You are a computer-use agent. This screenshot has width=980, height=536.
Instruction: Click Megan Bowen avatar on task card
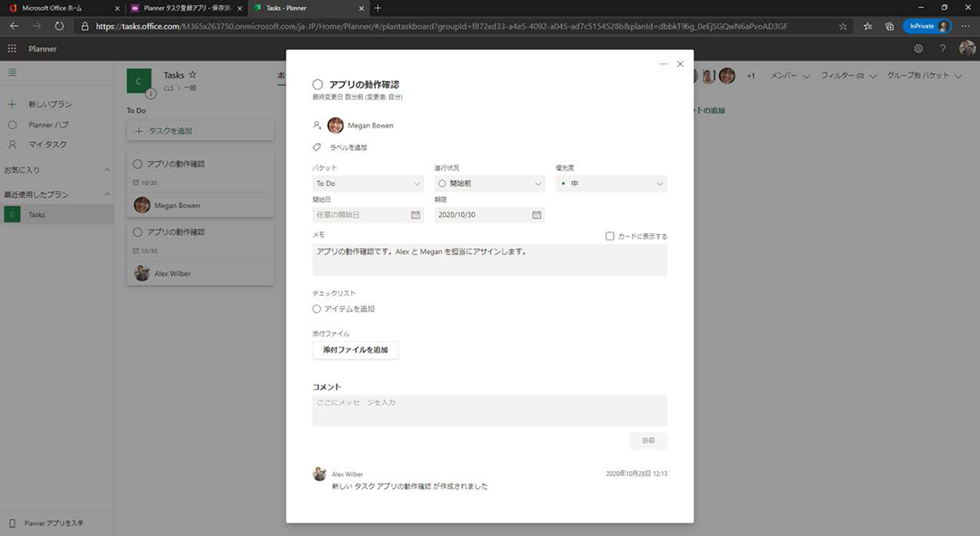(x=142, y=205)
